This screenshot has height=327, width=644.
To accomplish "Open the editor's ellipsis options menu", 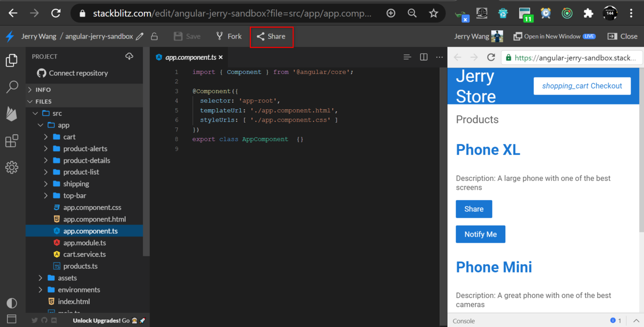I will click(439, 57).
